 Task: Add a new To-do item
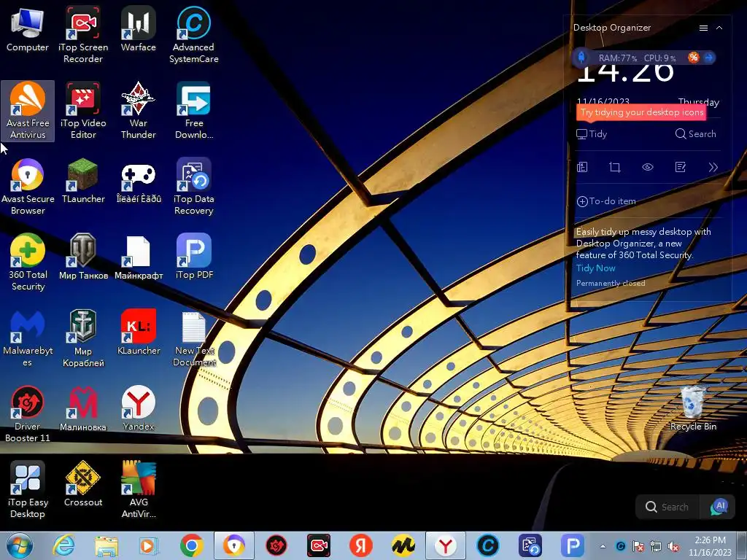pyautogui.click(x=606, y=201)
